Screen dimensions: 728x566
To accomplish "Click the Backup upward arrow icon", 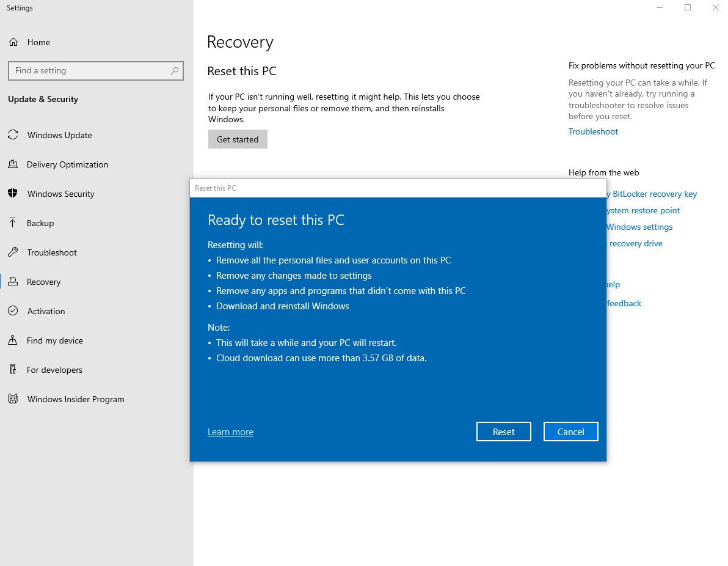I will [x=13, y=223].
